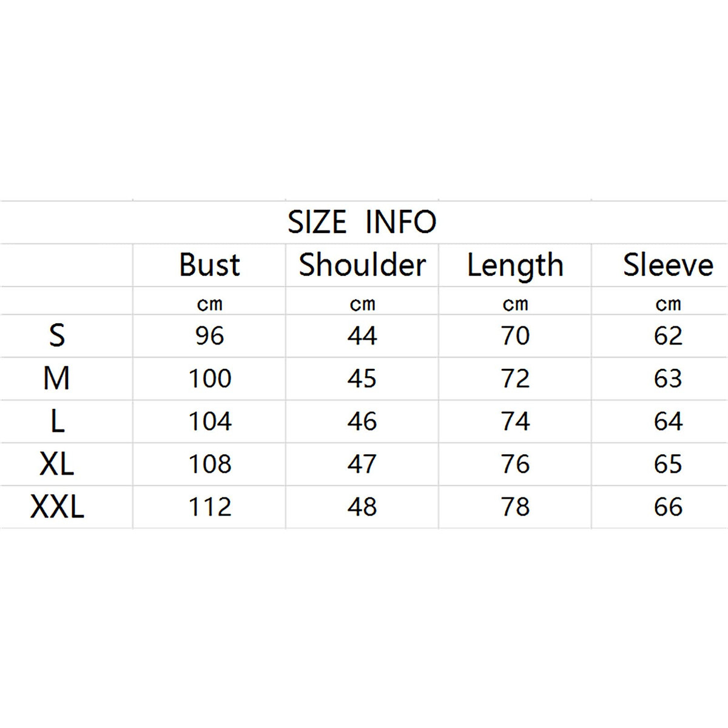
Task: Click the Length column header
Action: click(515, 265)
